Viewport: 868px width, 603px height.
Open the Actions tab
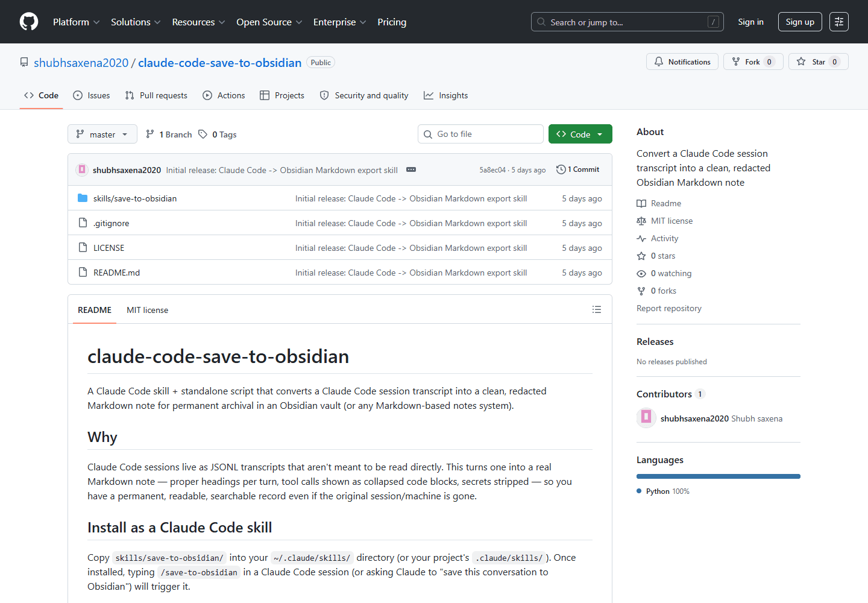(x=224, y=95)
